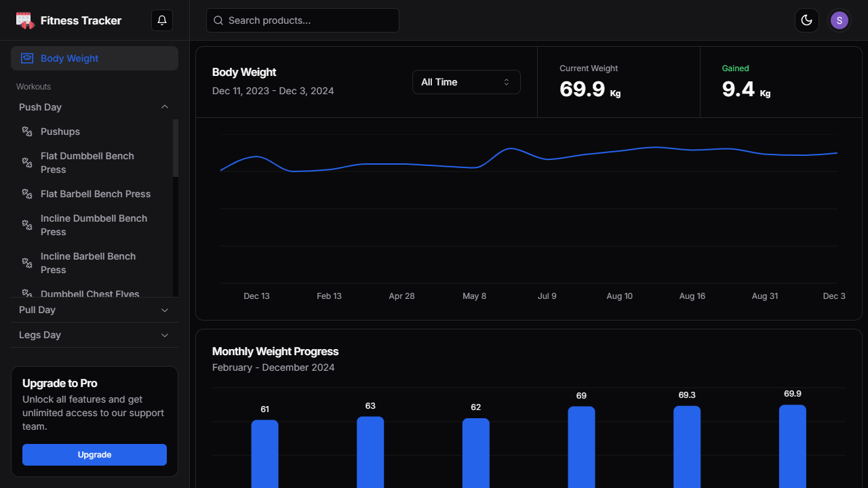Click the Fitness Tracker title

(x=81, y=20)
